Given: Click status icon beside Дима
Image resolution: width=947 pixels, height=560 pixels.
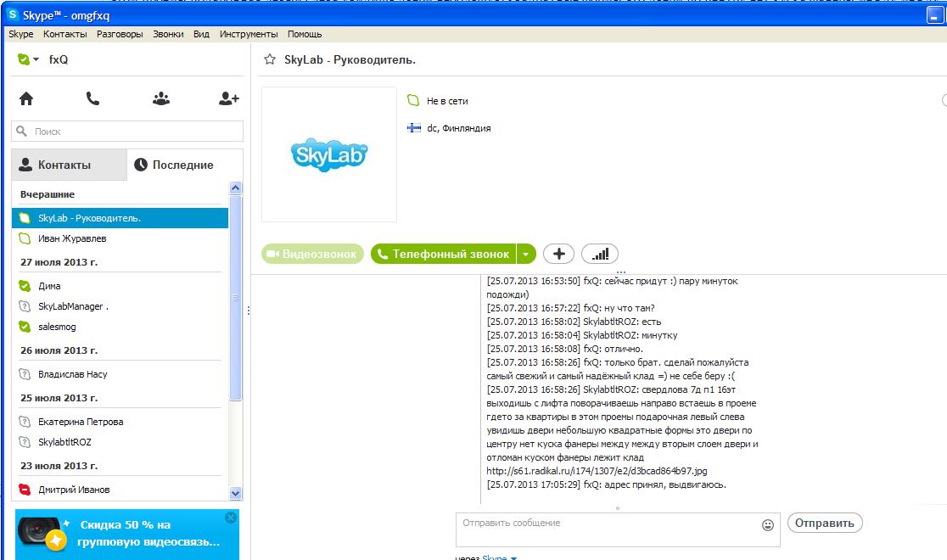Looking at the screenshot, I should [24, 286].
